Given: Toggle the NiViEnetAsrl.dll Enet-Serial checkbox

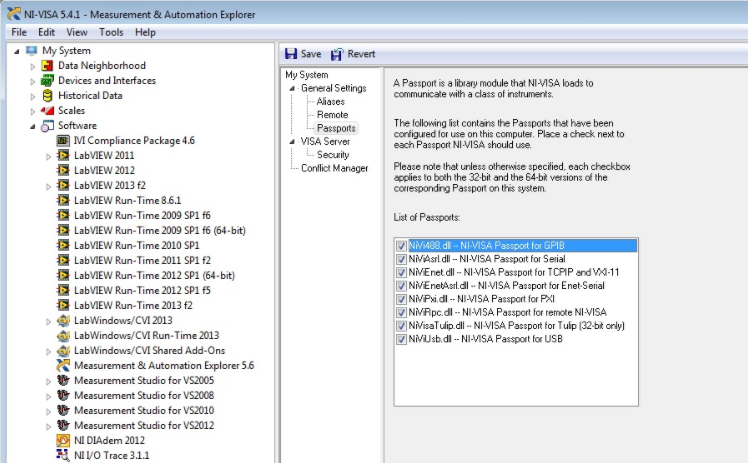Looking at the screenshot, I should coord(401,286).
